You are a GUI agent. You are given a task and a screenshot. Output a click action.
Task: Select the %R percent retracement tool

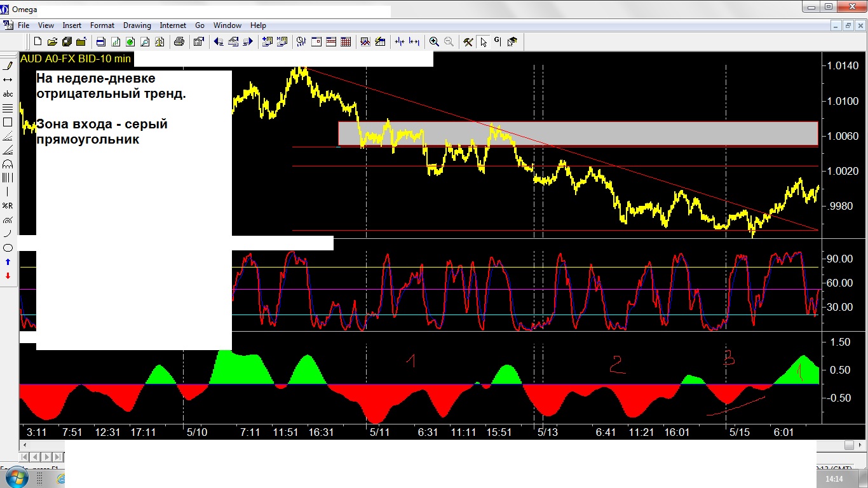click(x=8, y=206)
